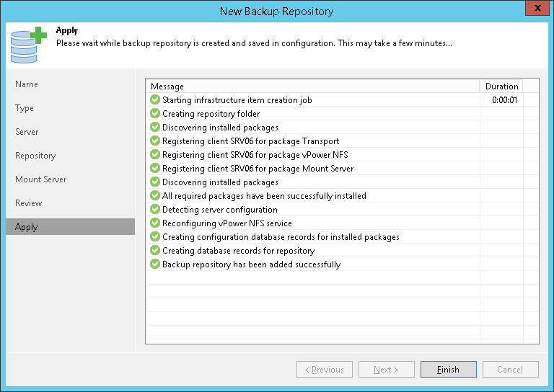Select the highlighted Apply step
Image resolution: width=554 pixels, height=392 pixels.
tap(70, 226)
